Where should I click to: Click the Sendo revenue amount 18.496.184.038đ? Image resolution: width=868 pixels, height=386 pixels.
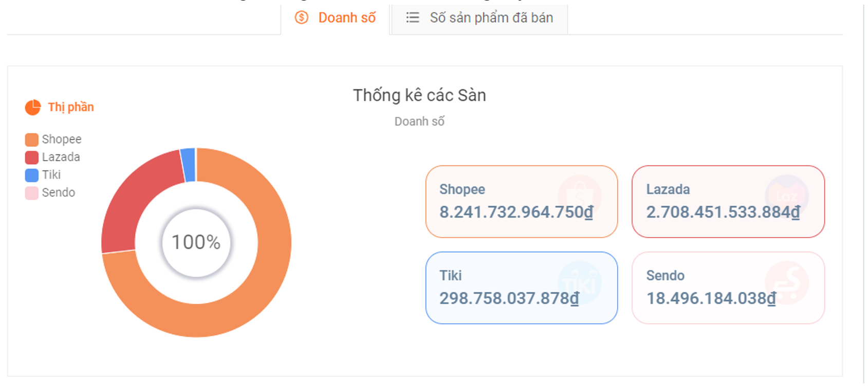pos(711,298)
